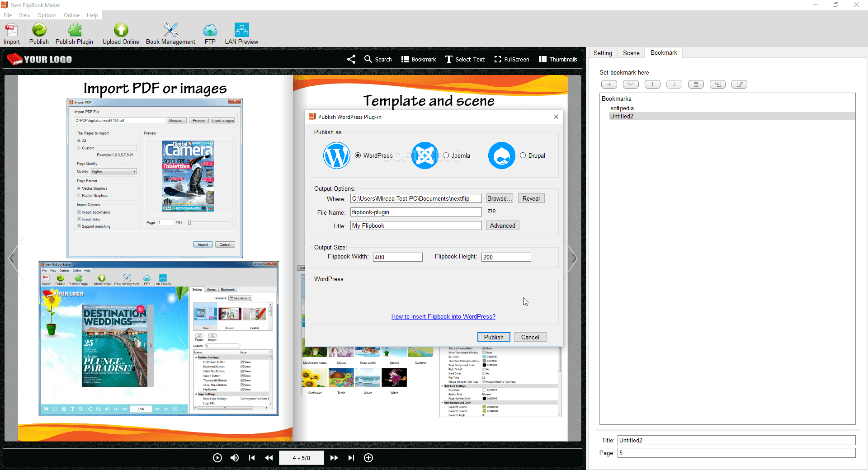Click the export bookmarks button
Screen dimensions: 868x470
click(739, 85)
